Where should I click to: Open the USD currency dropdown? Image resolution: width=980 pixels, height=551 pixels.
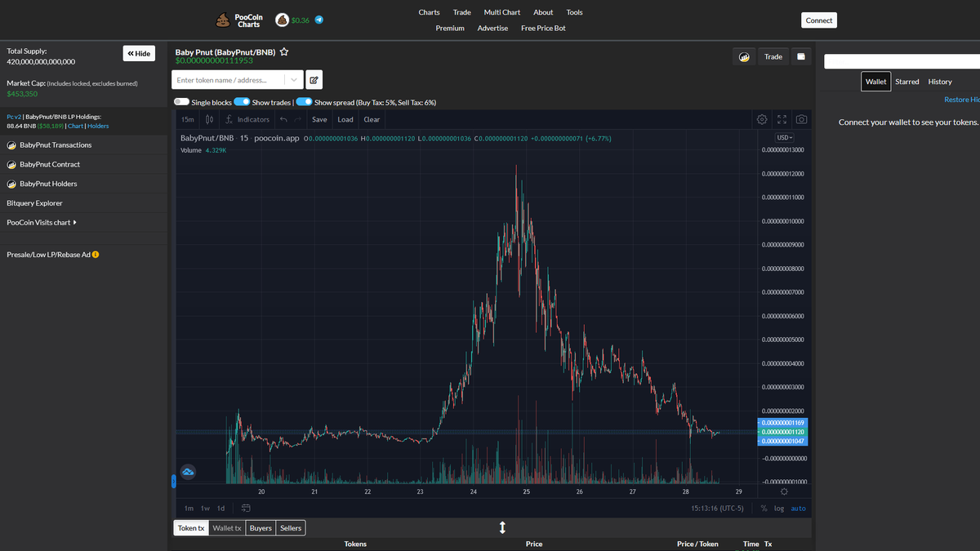[x=784, y=138]
